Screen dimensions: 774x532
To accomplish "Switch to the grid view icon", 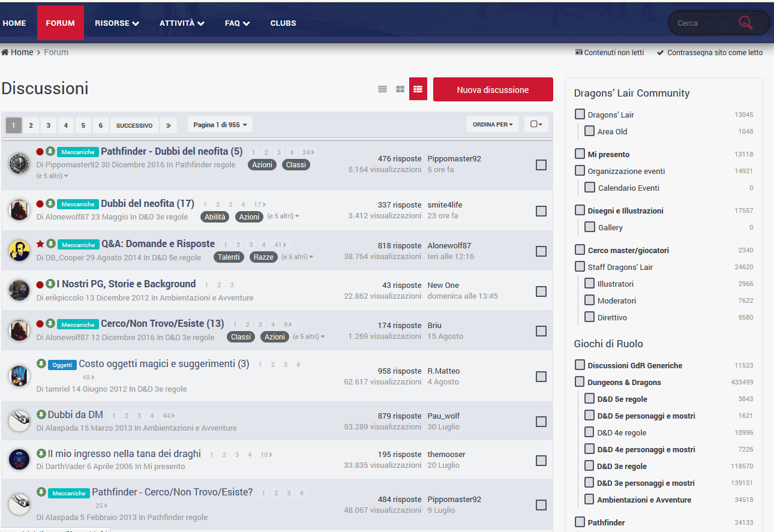I will 400,89.
